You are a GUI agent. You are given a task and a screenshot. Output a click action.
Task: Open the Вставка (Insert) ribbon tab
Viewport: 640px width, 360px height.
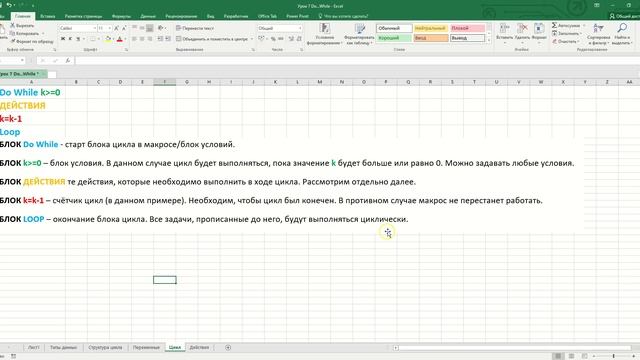pyautogui.click(x=48, y=16)
